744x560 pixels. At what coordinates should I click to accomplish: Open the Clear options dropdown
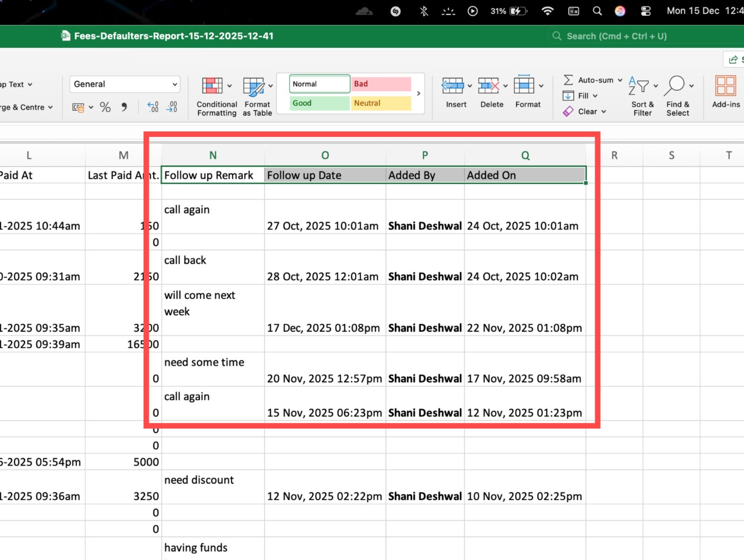[585, 112]
